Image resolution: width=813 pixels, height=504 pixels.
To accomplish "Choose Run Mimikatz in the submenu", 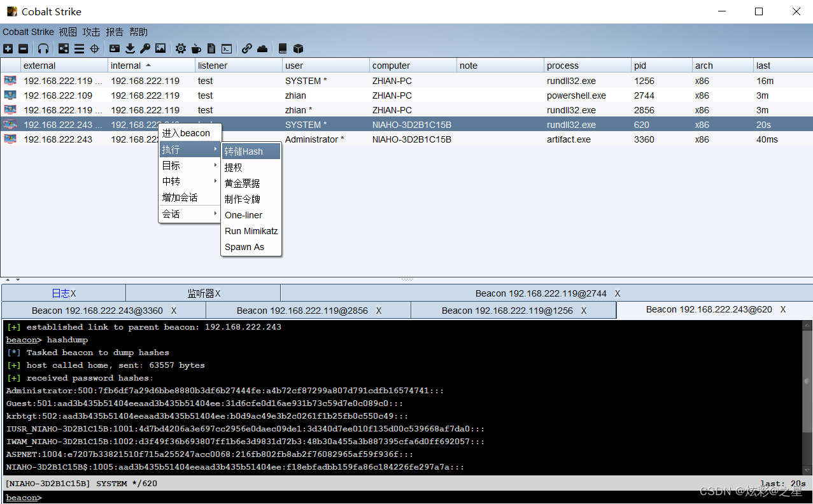I will coord(251,231).
